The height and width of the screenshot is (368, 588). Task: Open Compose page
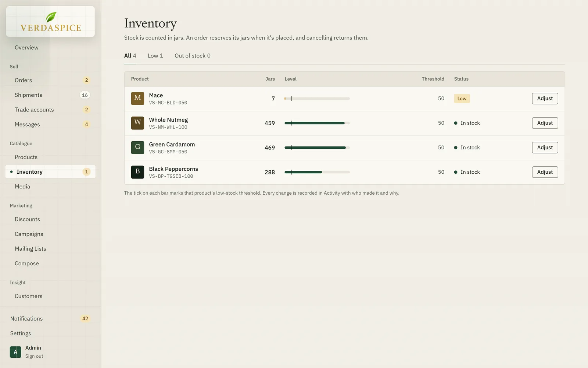pyautogui.click(x=50, y=263)
